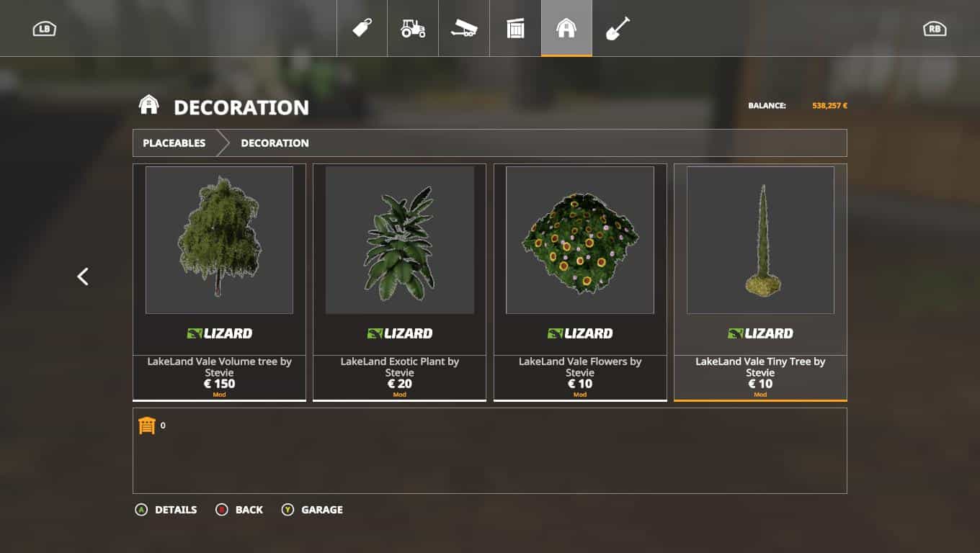Screen dimensions: 980x553
Task: Click the BACK button
Action: click(240, 510)
